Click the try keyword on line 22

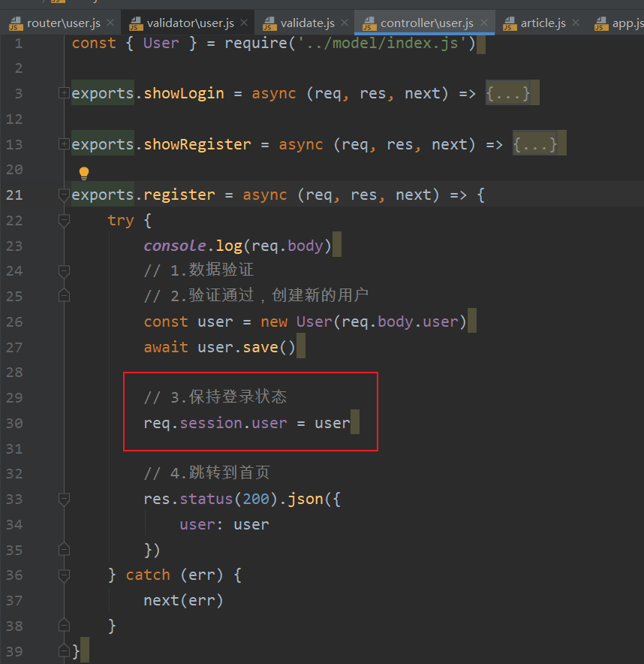point(121,221)
